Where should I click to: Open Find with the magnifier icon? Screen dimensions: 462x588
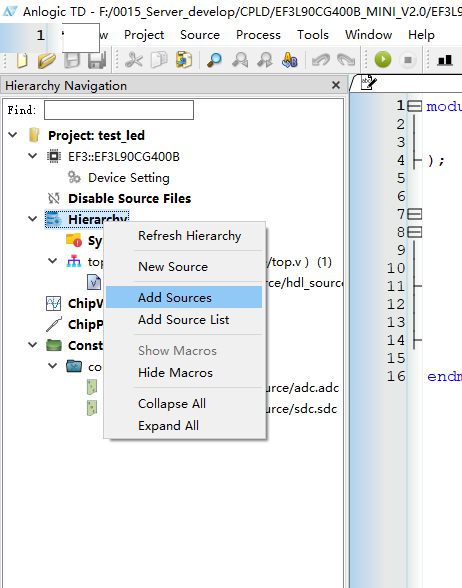(x=214, y=60)
